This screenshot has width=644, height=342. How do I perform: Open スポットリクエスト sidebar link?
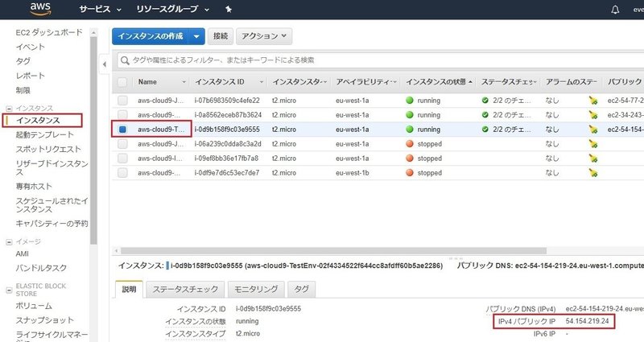(48, 149)
